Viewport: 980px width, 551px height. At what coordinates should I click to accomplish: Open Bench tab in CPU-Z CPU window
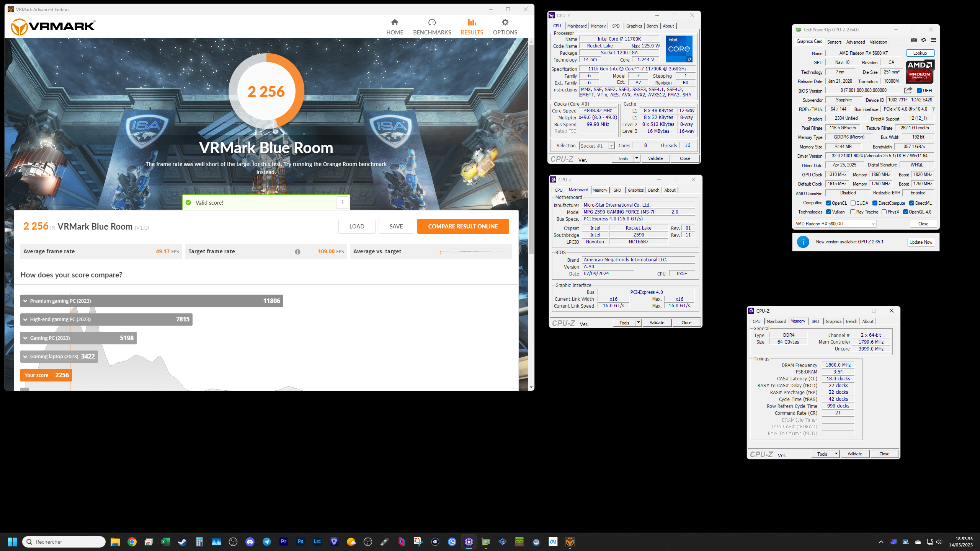coord(652,26)
